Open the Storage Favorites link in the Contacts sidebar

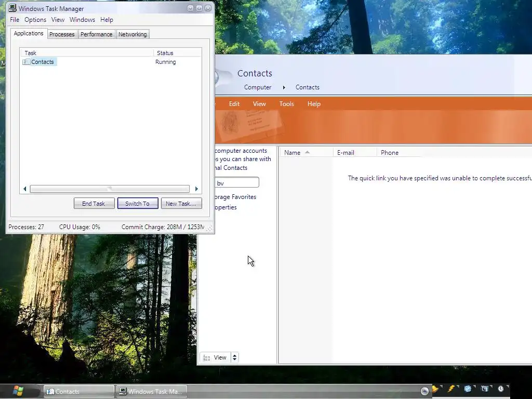pos(235,197)
